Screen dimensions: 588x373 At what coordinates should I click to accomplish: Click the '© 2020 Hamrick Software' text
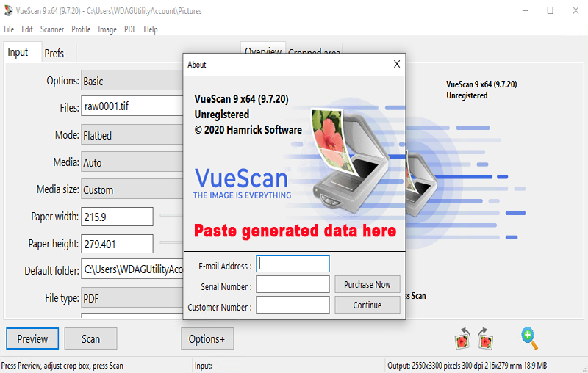[x=248, y=130]
